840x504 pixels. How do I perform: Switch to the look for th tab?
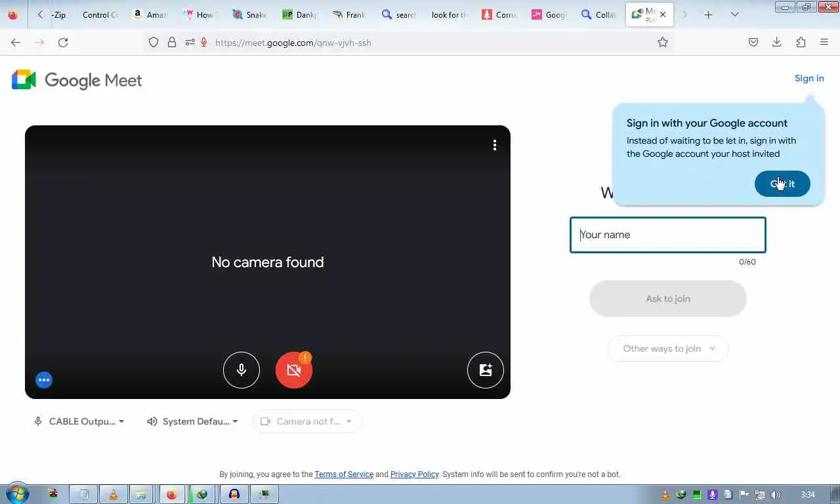(x=449, y=14)
